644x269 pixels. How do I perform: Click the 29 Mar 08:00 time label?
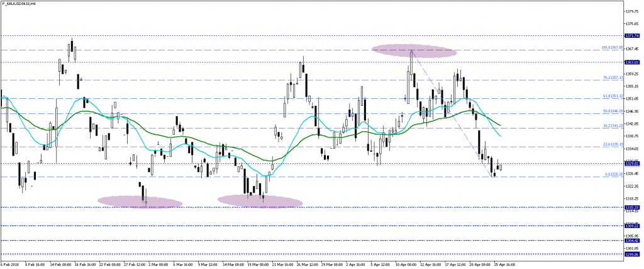(x=333, y=265)
